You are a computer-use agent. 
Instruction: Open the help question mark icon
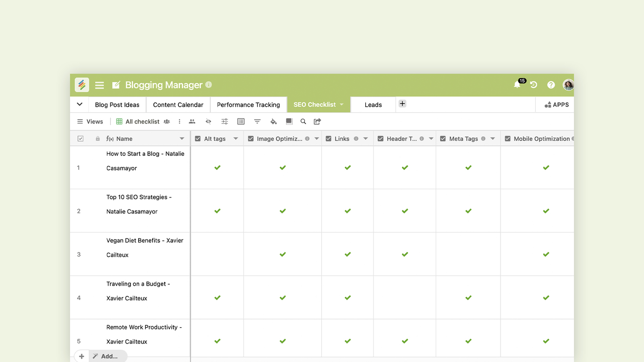point(551,85)
